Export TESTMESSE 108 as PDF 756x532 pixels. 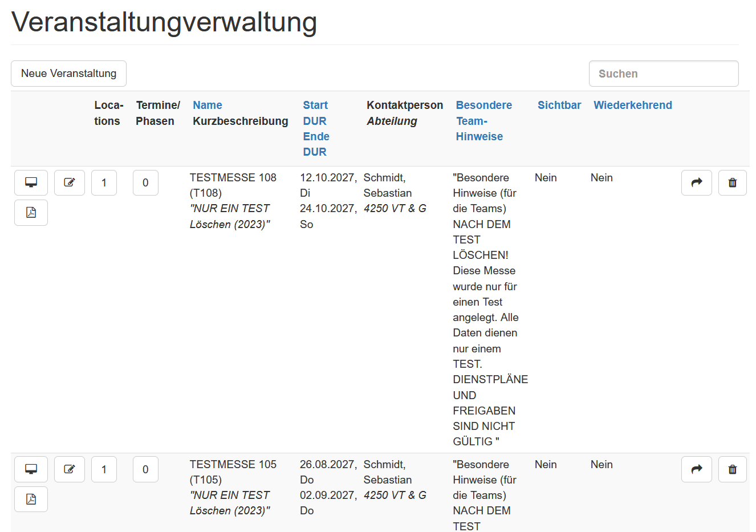point(31,212)
